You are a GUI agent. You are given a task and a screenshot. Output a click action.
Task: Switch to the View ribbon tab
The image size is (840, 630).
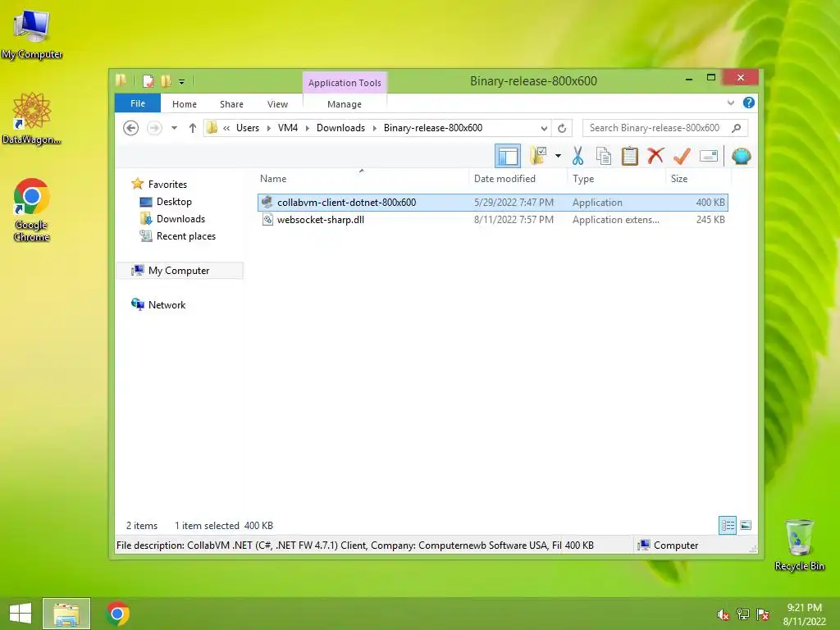[277, 104]
